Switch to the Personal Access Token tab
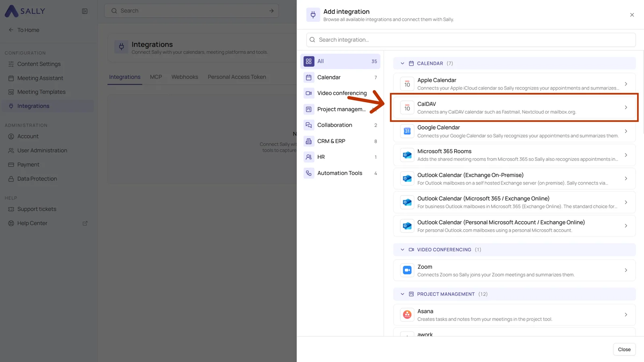644x362 pixels. click(x=237, y=77)
